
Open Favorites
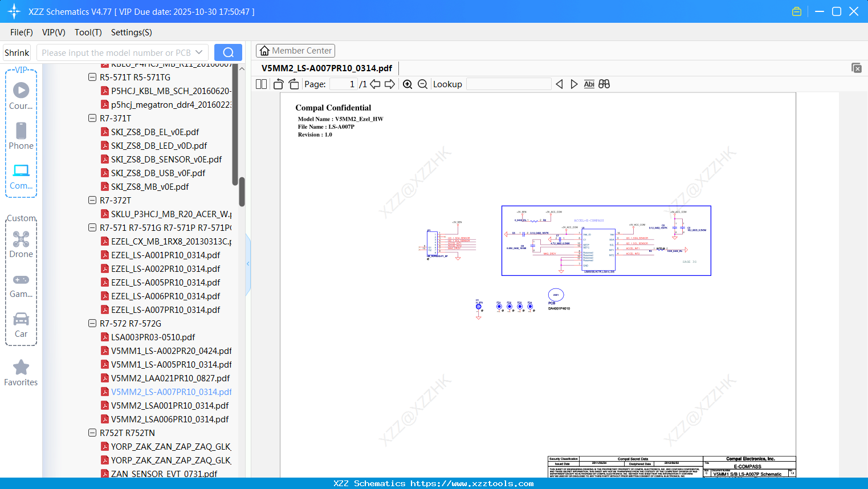pos(21,373)
